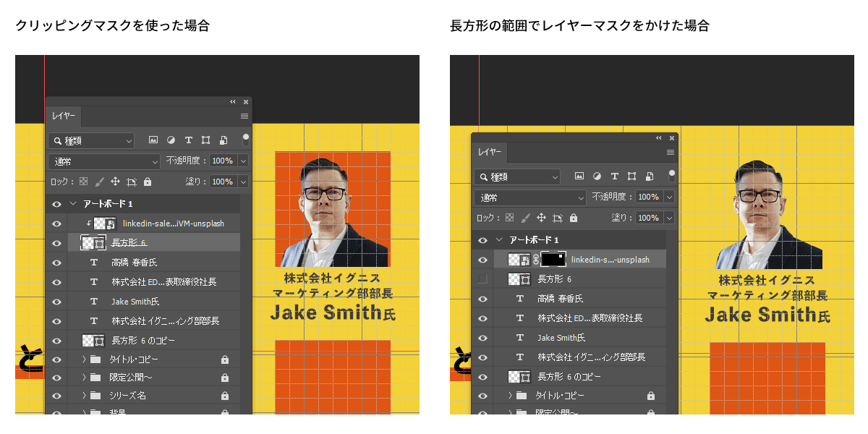Hide 長方形 6 のコピー in layer mask panel
This screenshot has width=868, height=434.
coord(483,377)
